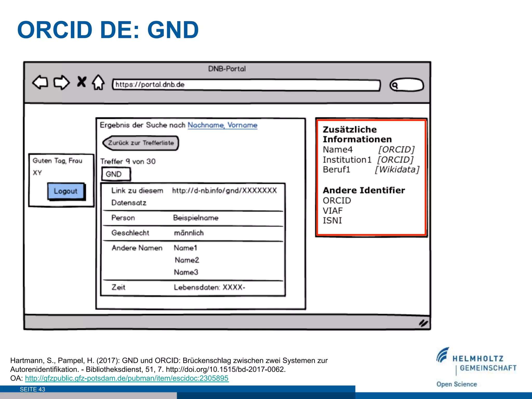
Task: Click Treffer 9 von 30 text
Action: point(128,161)
